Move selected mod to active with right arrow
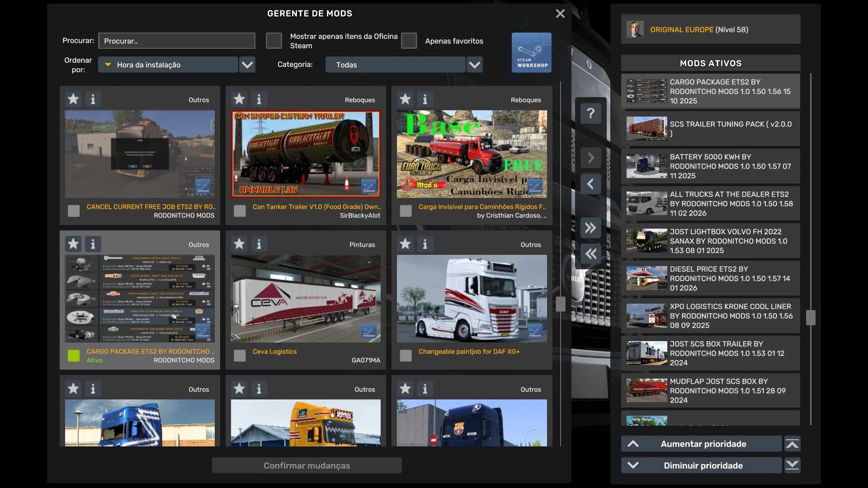 [590, 158]
